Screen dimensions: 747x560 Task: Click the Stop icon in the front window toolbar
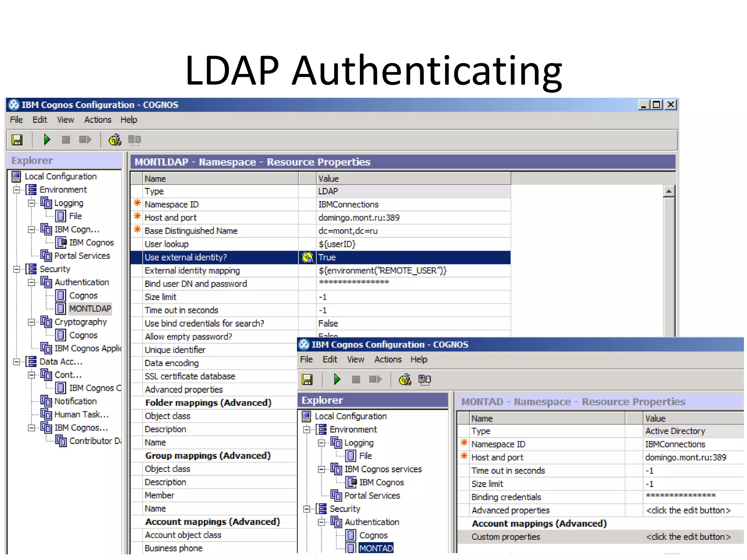[x=356, y=380]
